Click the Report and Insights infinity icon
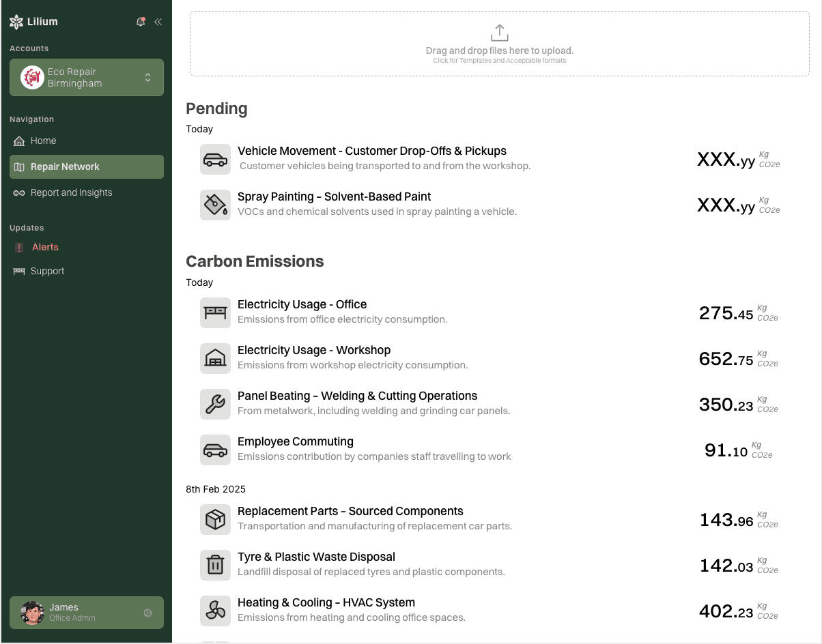 [x=19, y=193]
